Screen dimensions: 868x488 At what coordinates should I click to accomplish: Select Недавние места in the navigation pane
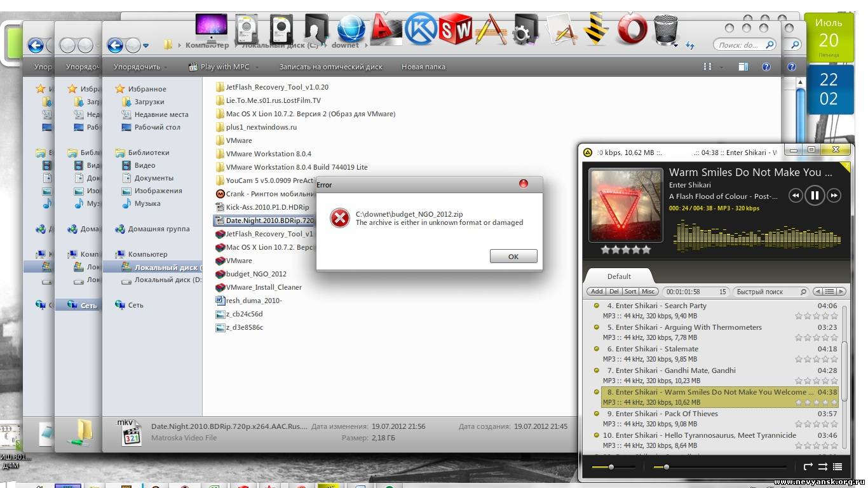(x=156, y=114)
